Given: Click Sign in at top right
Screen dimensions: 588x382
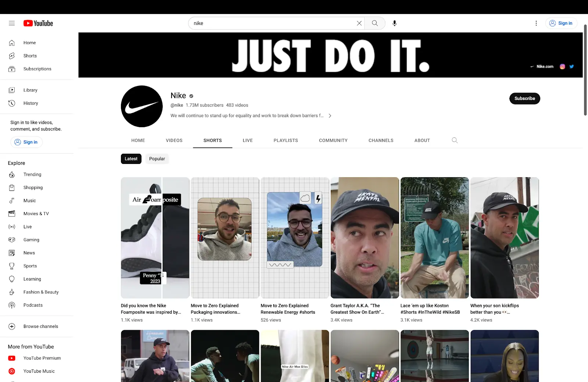Looking at the screenshot, I should tap(561, 23).
